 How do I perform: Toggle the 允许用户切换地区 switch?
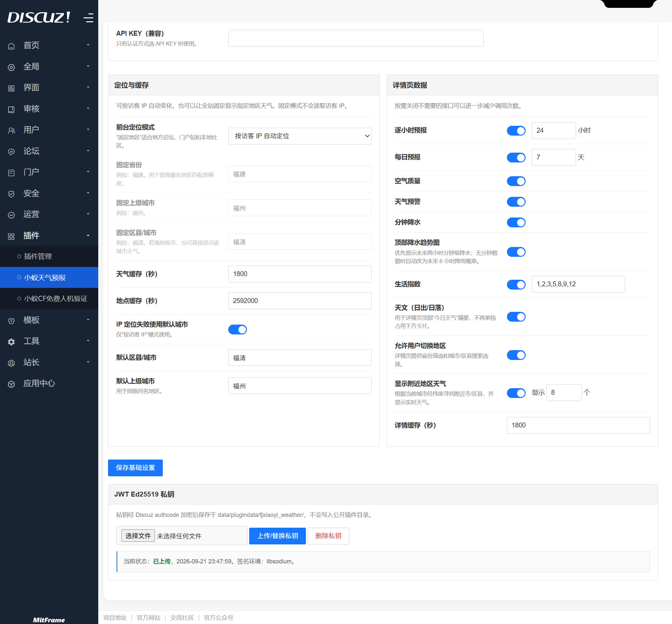click(x=516, y=355)
